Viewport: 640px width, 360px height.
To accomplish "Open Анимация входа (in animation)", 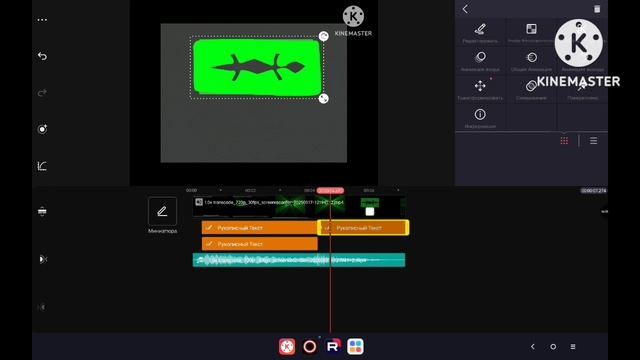I will pyautogui.click(x=480, y=61).
